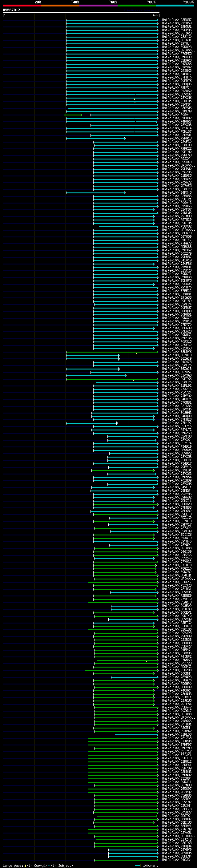The width and height of the screenshot is (197, 868).
Task: Select last hit label UniRef100_C4CJ34
Action: pos(176,860)
